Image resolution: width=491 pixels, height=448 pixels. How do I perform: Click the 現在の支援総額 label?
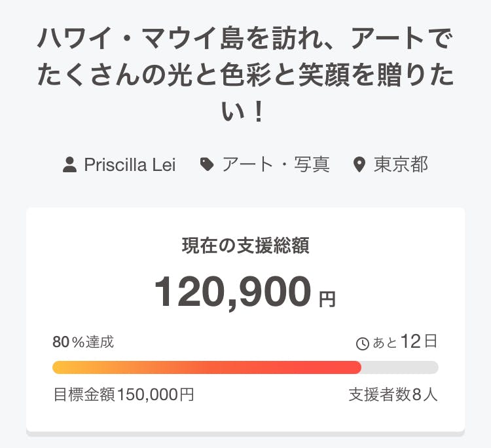[245, 246]
